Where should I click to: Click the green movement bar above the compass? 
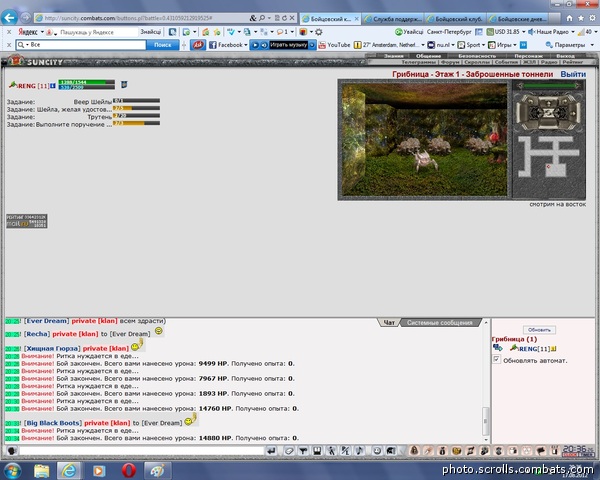(x=548, y=86)
